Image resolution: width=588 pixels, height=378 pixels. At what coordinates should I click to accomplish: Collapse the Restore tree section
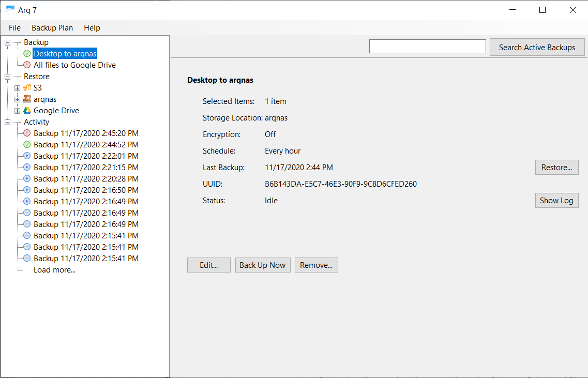pyautogui.click(x=8, y=77)
